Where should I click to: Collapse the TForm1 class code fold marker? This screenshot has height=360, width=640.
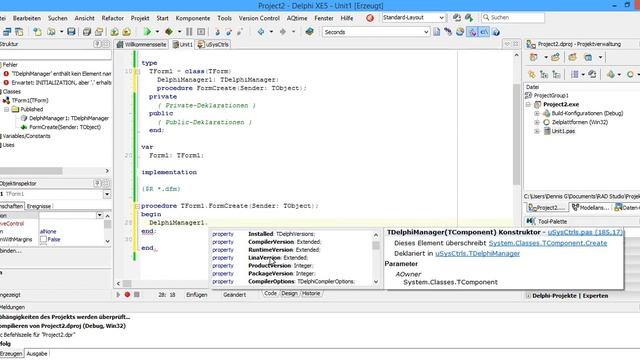(x=138, y=72)
